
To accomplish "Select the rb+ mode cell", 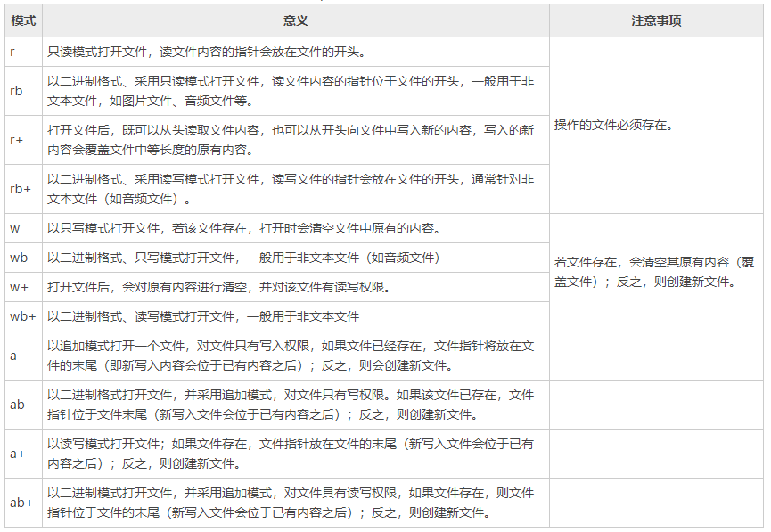I will (21, 189).
